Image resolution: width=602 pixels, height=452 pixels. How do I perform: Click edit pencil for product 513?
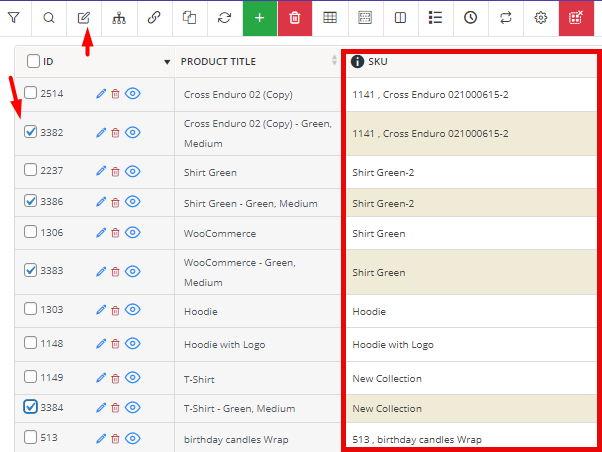point(101,439)
